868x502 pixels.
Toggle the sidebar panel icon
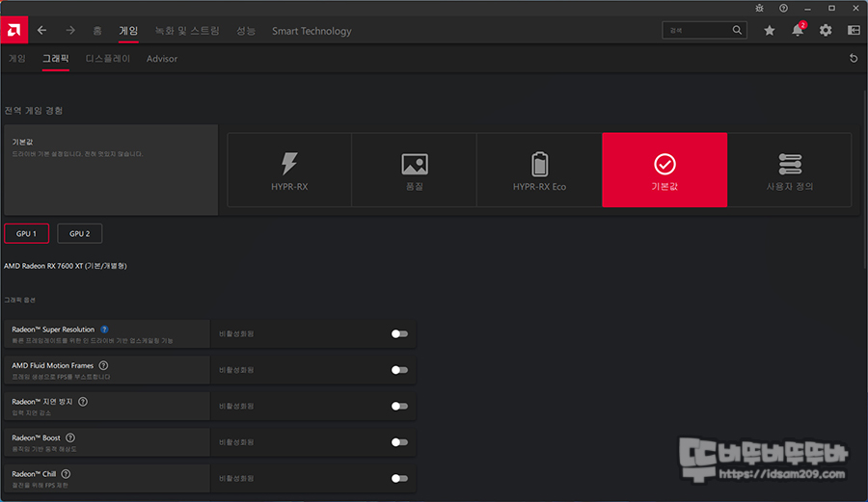click(854, 31)
